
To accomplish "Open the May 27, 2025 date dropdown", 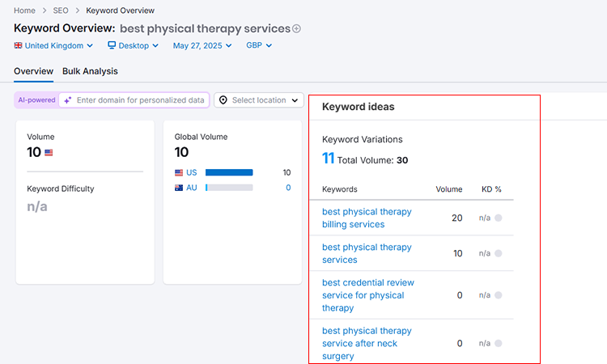I will tap(202, 45).
